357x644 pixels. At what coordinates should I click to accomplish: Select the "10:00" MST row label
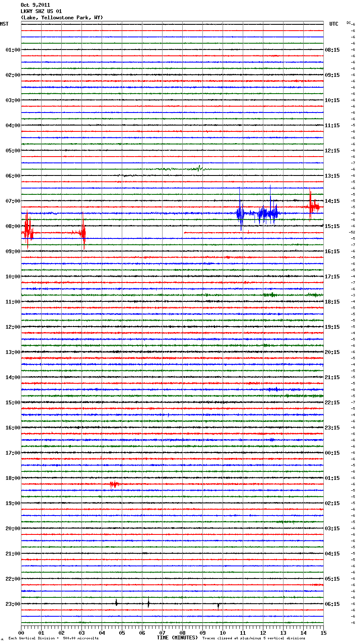coord(13,277)
